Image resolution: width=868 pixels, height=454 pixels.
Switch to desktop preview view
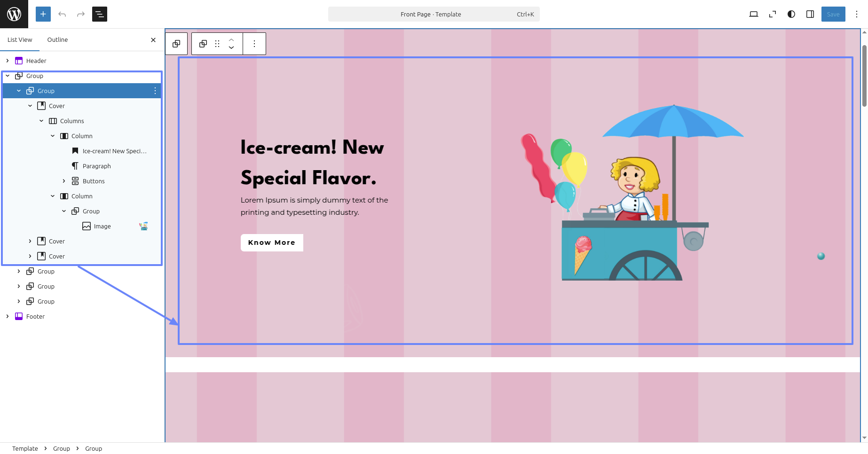click(x=754, y=14)
